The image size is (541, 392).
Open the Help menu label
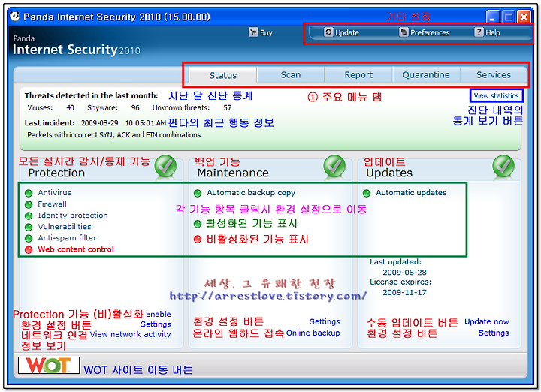[493, 33]
